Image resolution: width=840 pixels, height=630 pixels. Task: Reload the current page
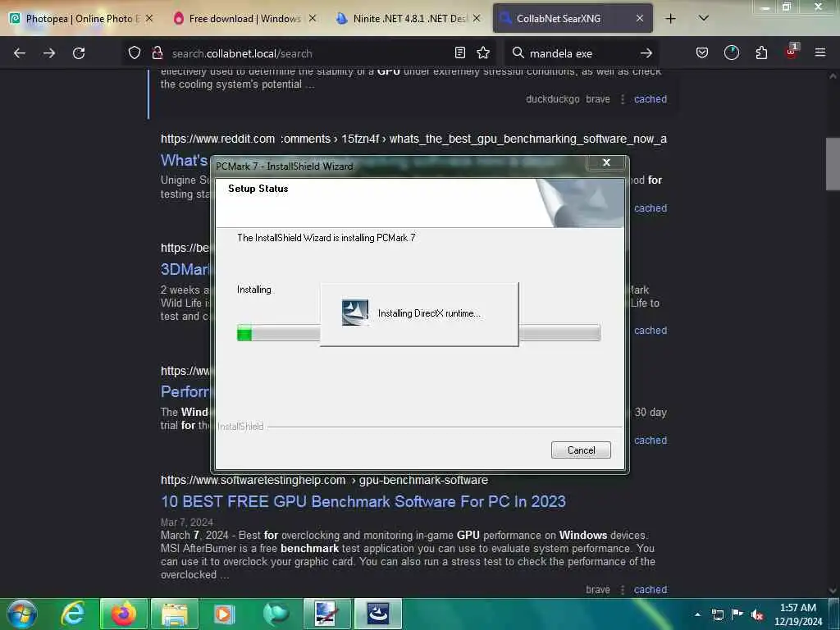tap(79, 53)
